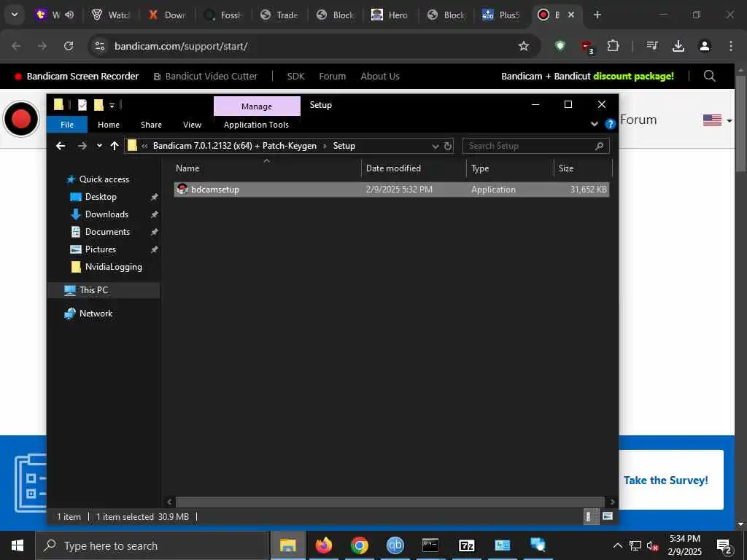Open File Explorer from the taskbar
The height and width of the screenshot is (560, 747).
pyautogui.click(x=287, y=545)
